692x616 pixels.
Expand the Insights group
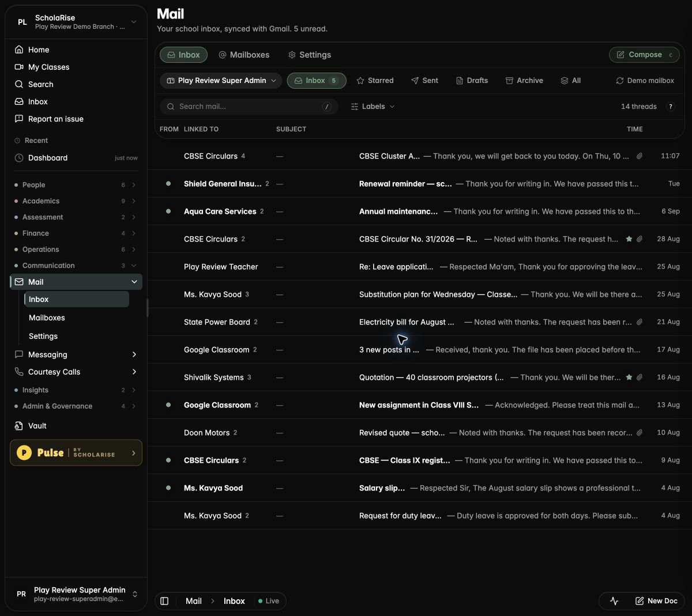(x=76, y=390)
